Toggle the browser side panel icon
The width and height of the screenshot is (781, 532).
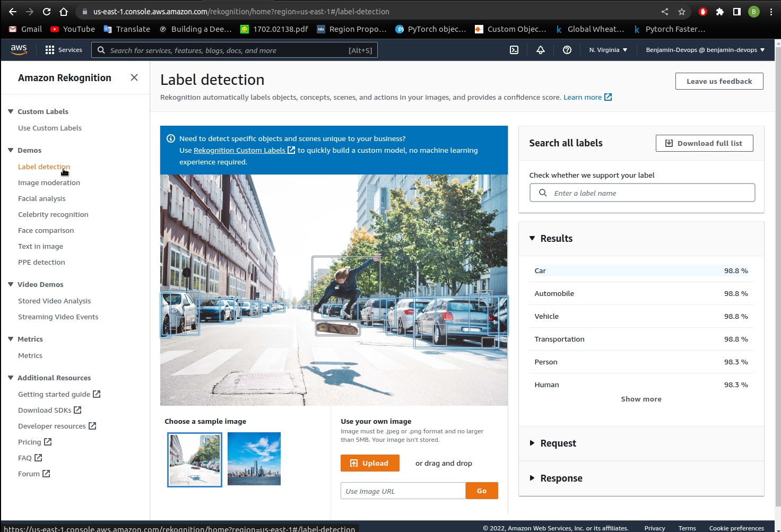click(x=737, y=12)
